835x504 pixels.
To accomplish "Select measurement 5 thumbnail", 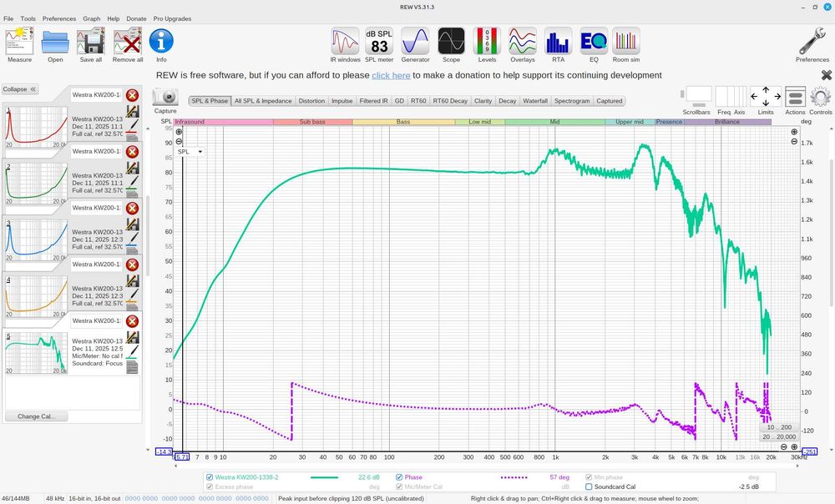I will coord(37,353).
